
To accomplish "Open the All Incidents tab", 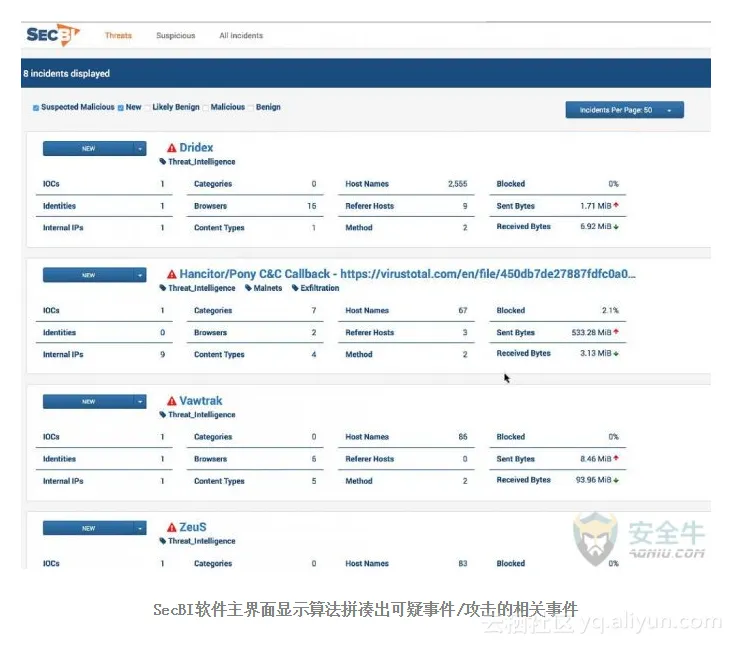I will (x=241, y=36).
